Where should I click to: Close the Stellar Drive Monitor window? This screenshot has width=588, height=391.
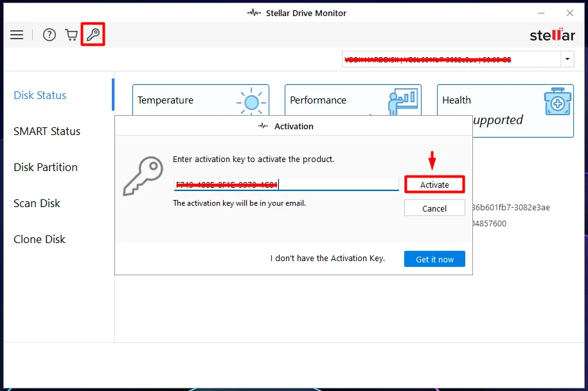(x=569, y=13)
